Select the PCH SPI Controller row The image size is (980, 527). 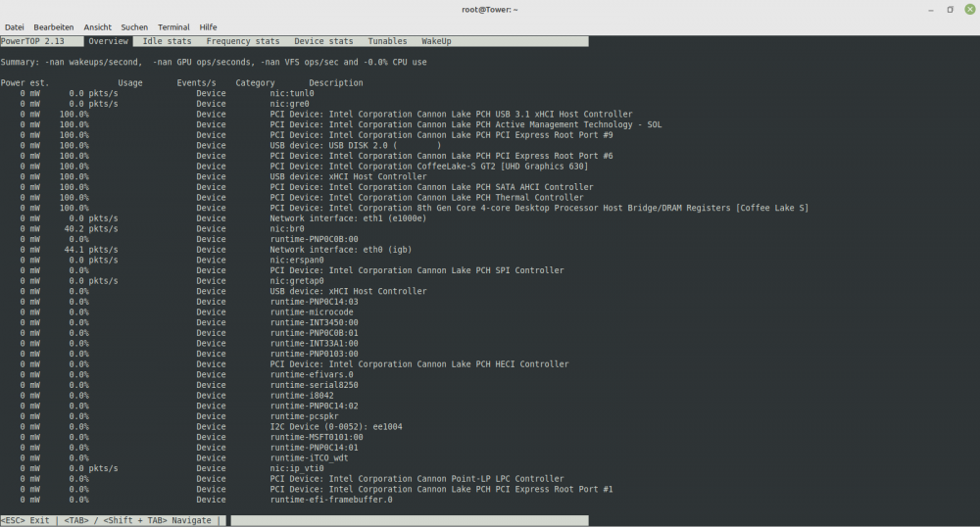tap(292, 270)
